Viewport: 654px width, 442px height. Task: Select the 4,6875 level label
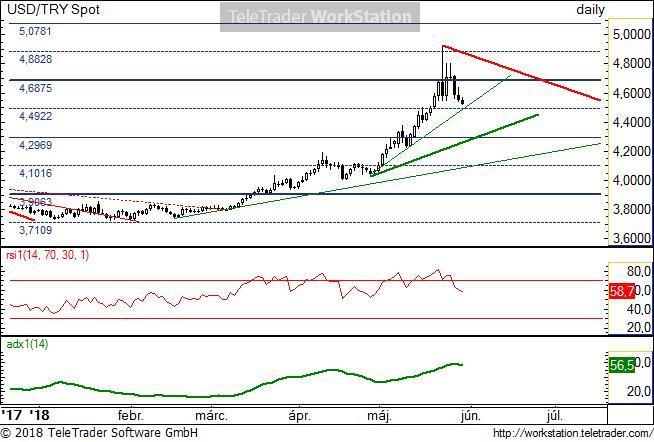(x=35, y=88)
